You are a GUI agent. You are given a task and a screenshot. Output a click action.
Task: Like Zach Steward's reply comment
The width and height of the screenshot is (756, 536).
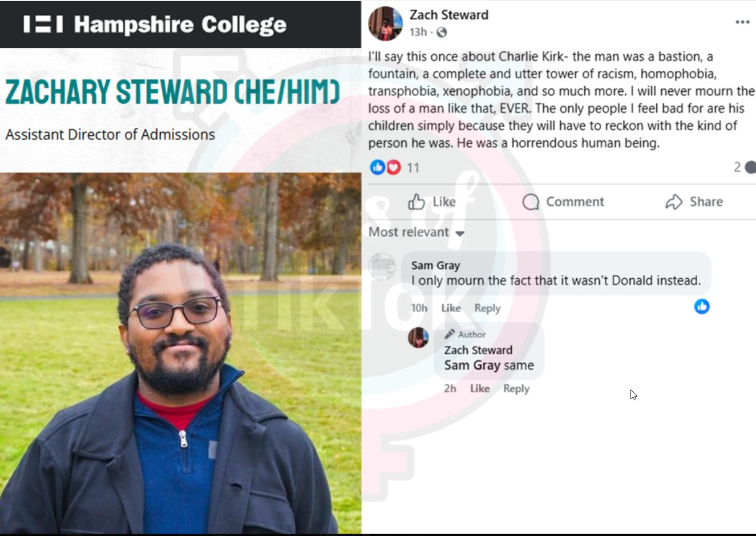[480, 388]
